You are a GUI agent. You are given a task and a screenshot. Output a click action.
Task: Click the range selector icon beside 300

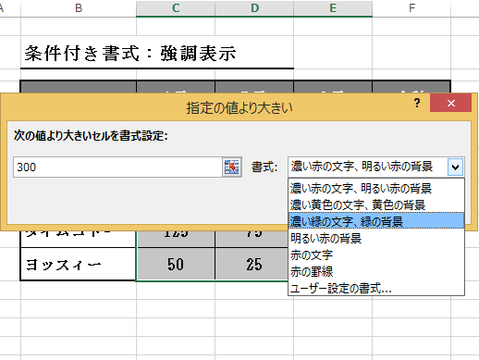232,167
